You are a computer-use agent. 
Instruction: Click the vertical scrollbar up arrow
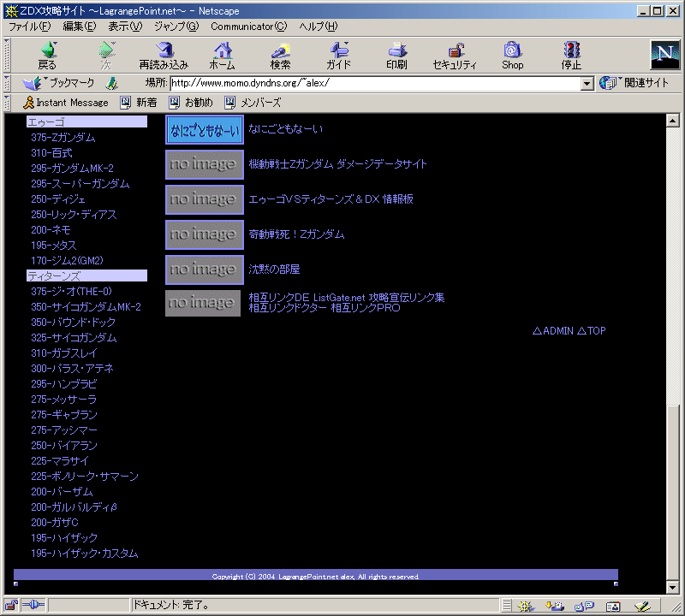click(x=673, y=121)
